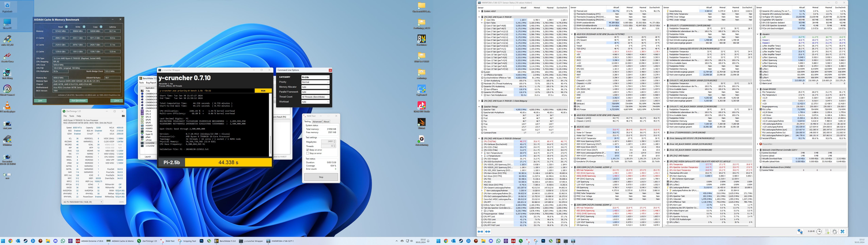Select Super PI in BenchMate list

[149, 134]
